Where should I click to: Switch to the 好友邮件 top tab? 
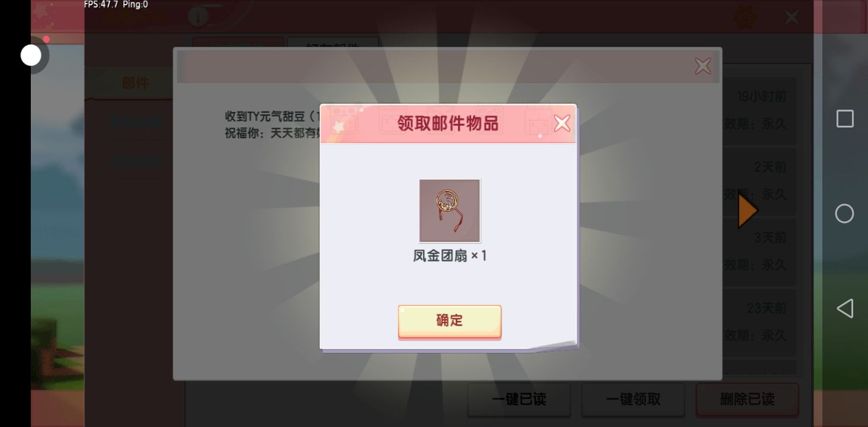coord(332,45)
